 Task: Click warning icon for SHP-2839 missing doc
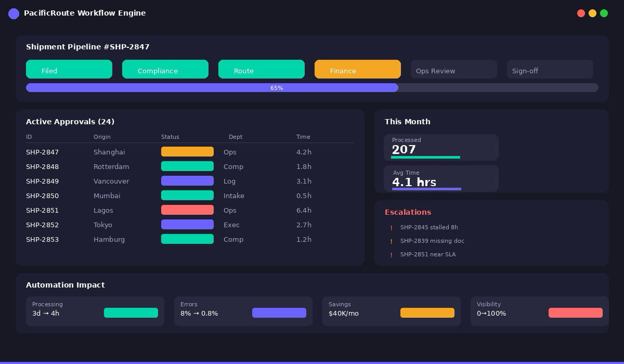pyautogui.click(x=391, y=241)
